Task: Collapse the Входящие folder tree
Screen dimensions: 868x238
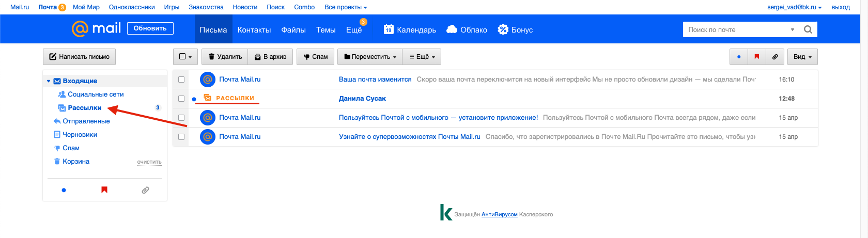Action: click(x=49, y=81)
